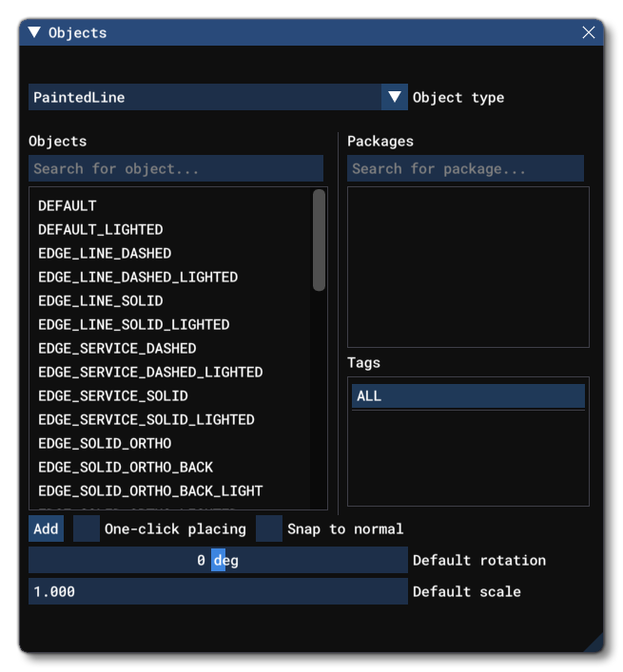Click the Default rotation slider

[218, 561]
